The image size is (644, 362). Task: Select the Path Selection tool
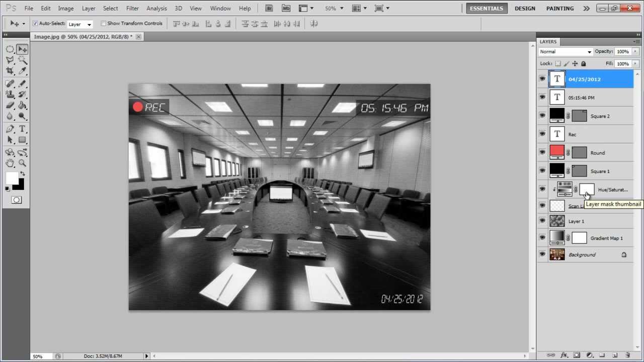[x=10, y=140]
